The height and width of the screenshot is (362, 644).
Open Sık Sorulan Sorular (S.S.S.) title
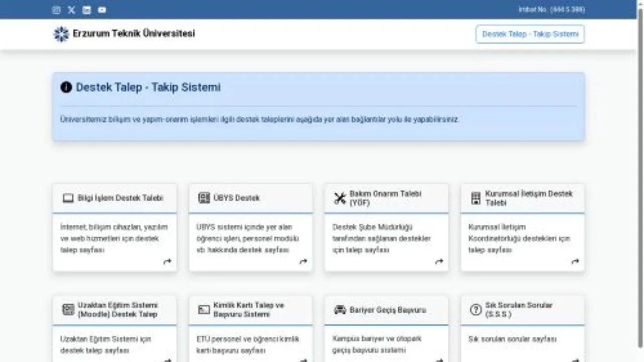pos(519,310)
